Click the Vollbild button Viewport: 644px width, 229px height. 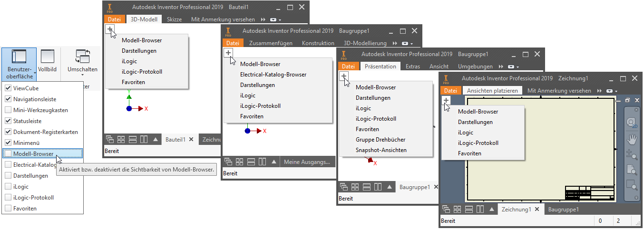point(48,61)
